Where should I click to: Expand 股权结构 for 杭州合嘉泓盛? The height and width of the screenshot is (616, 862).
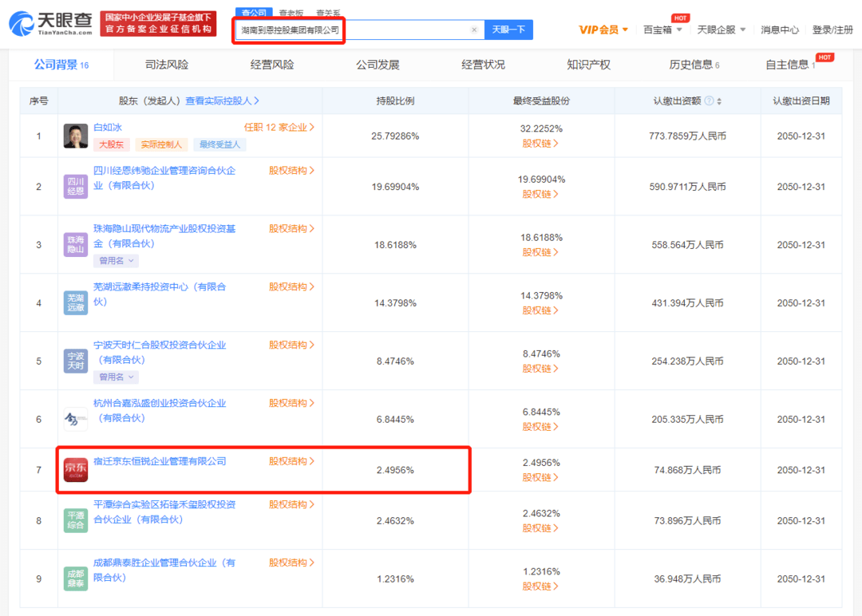[x=291, y=403]
